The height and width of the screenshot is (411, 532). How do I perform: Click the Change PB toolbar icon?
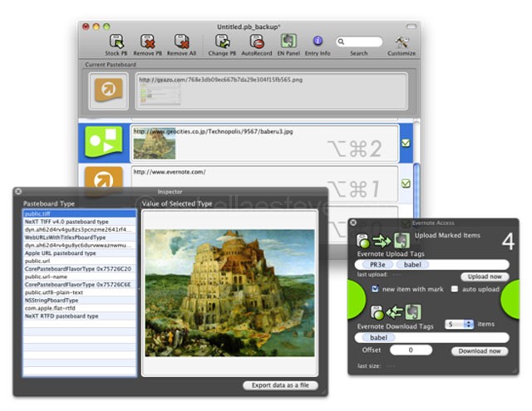click(x=222, y=42)
